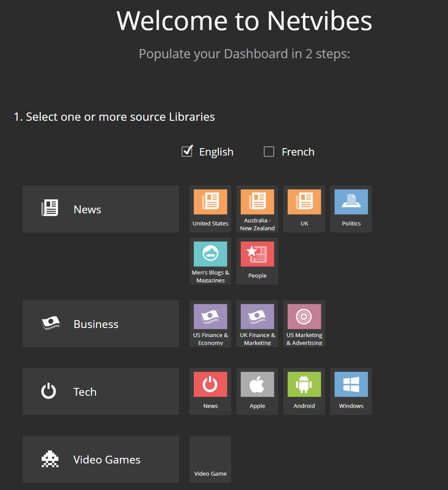The image size is (448, 490).
Task: Choose Men's Blogs & Magazines tile
Action: click(x=210, y=261)
